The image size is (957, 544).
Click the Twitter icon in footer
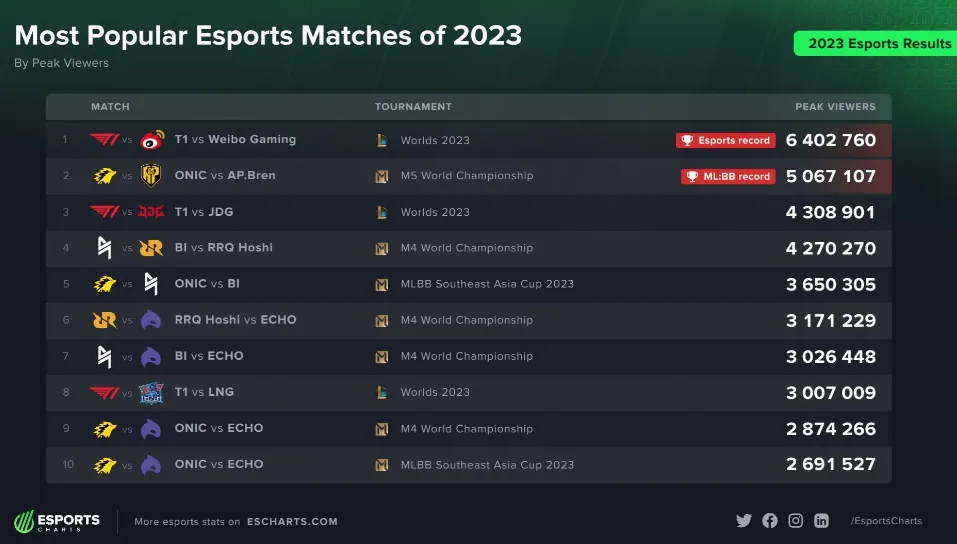(x=743, y=521)
